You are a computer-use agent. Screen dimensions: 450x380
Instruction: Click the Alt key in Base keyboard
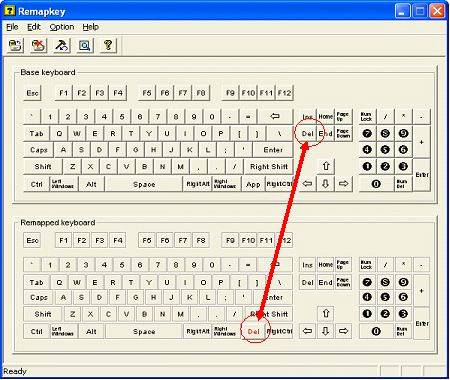point(91,184)
